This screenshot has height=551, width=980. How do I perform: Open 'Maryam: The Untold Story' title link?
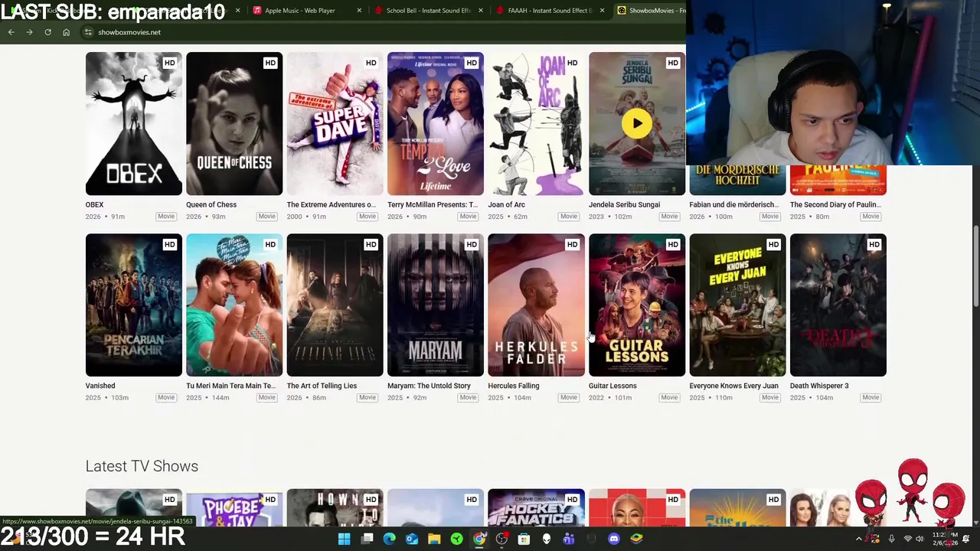pyautogui.click(x=429, y=386)
